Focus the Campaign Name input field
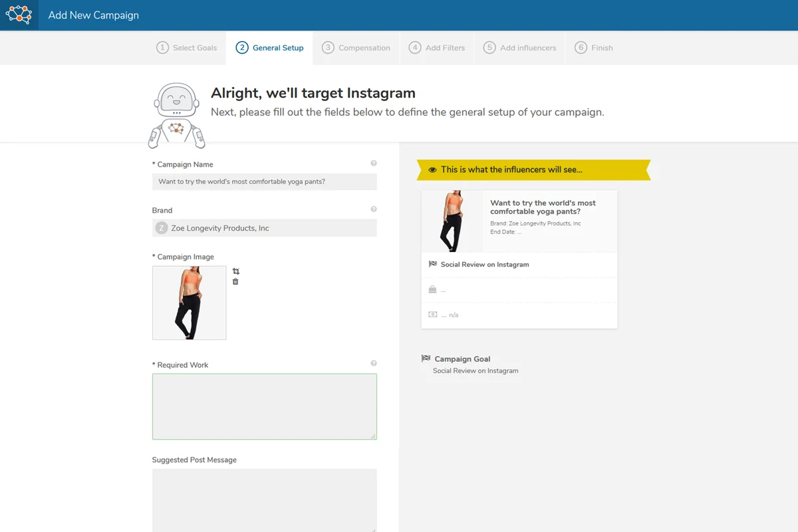The height and width of the screenshot is (532, 798). pyautogui.click(x=265, y=182)
